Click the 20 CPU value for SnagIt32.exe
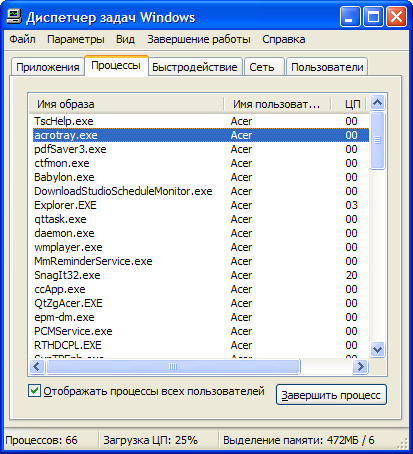The width and height of the screenshot is (413, 454). (x=351, y=275)
